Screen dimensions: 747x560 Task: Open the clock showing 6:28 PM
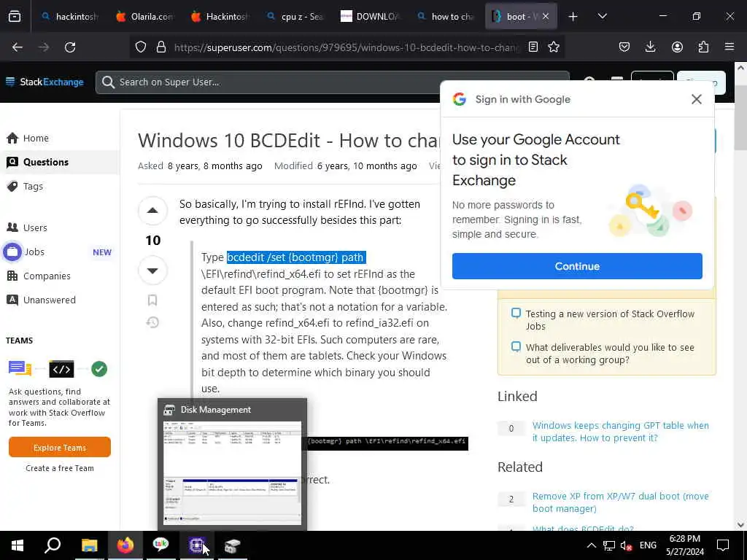[x=684, y=545]
